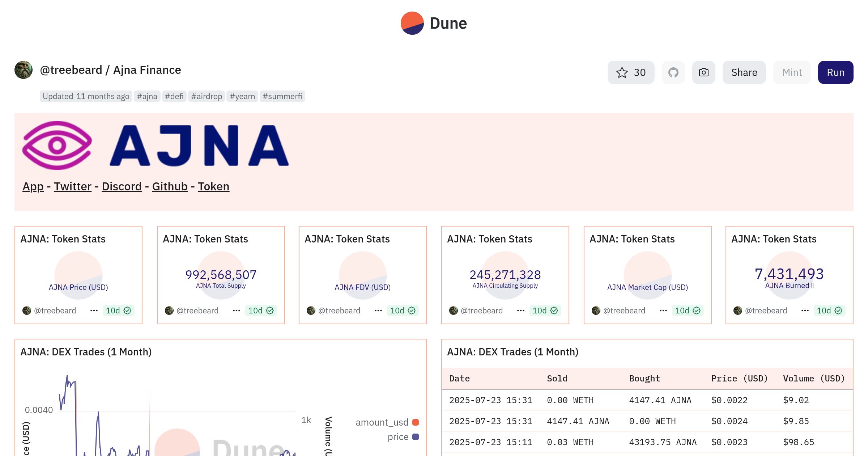Click the DEX Trades table title
The height and width of the screenshot is (456, 868).
click(513, 352)
